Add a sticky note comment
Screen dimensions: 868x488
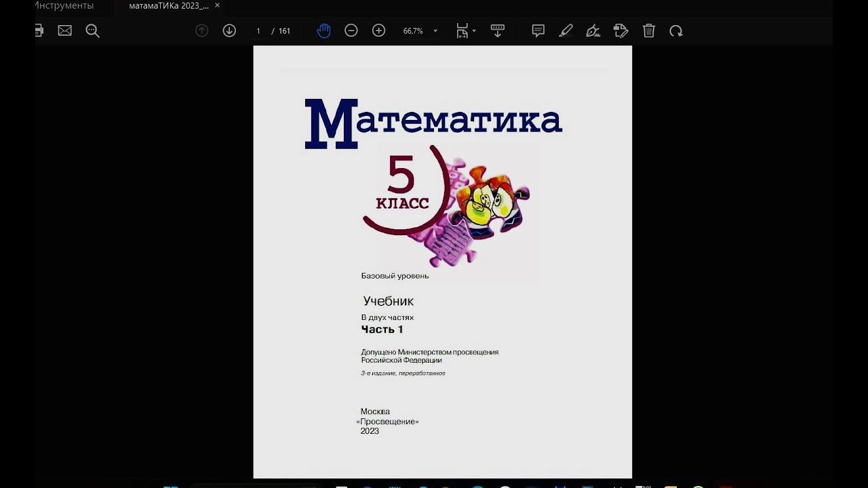538,30
